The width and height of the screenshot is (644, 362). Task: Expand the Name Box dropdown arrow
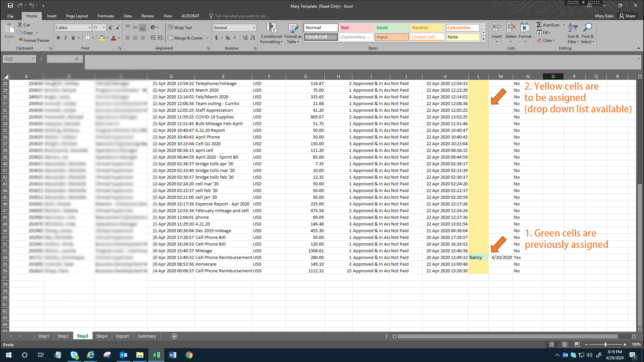[x=33, y=59]
